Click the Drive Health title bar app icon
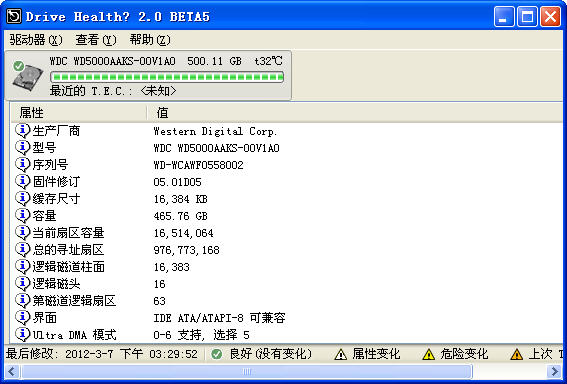The width and height of the screenshot is (567, 384). point(14,16)
